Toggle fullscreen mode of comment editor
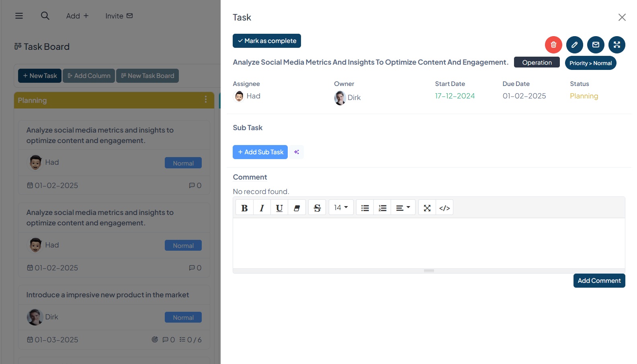 click(427, 208)
